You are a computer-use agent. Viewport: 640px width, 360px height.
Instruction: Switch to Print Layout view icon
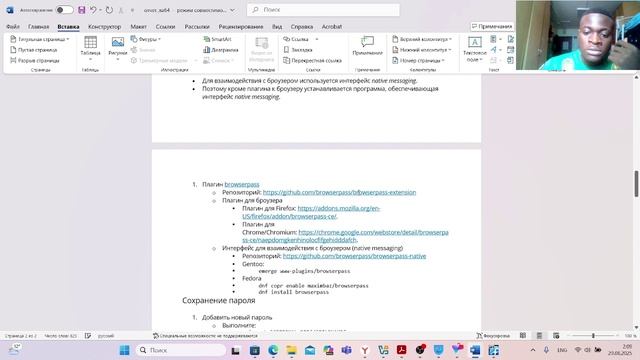[539, 336]
